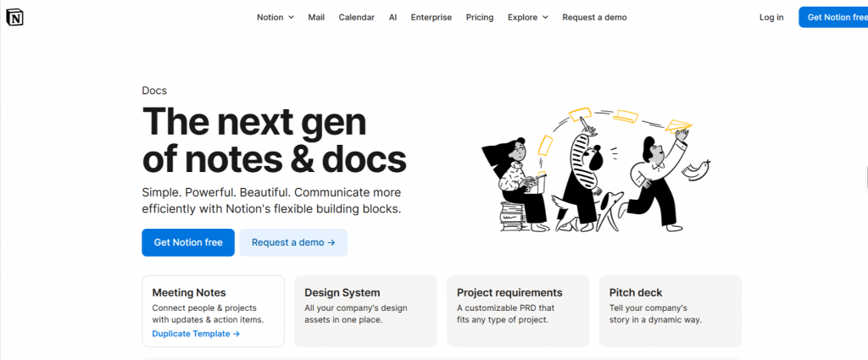Screen dimensions: 868x360
Task: Click the Log in link
Action: coord(771,17)
